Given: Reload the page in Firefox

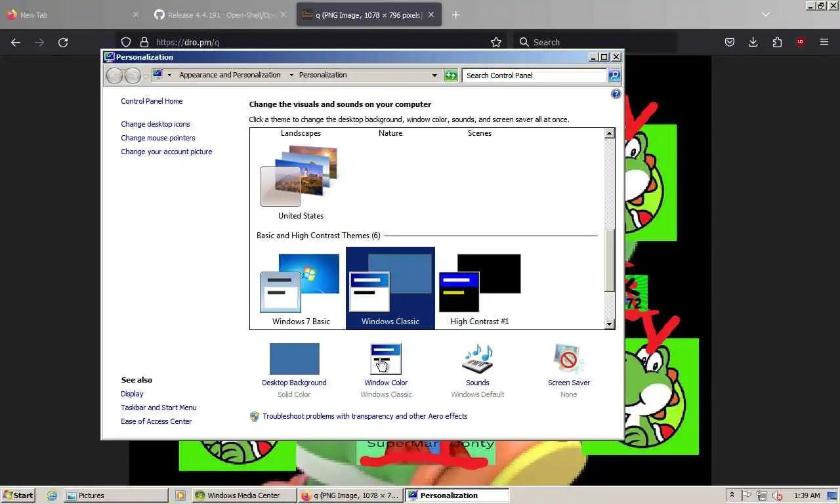Looking at the screenshot, I should [63, 42].
